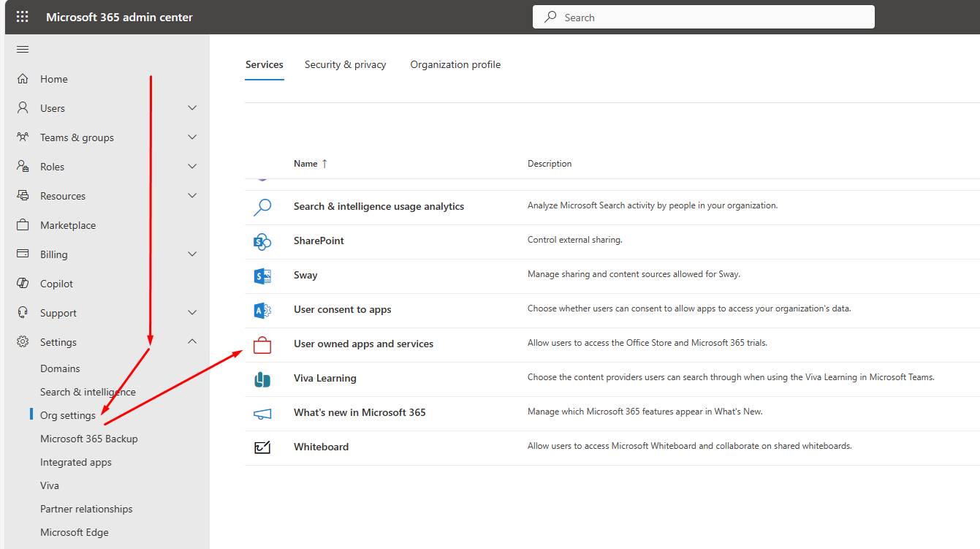Open Viva in sidebar
The width and height of the screenshot is (980, 549).
[50, 485]
